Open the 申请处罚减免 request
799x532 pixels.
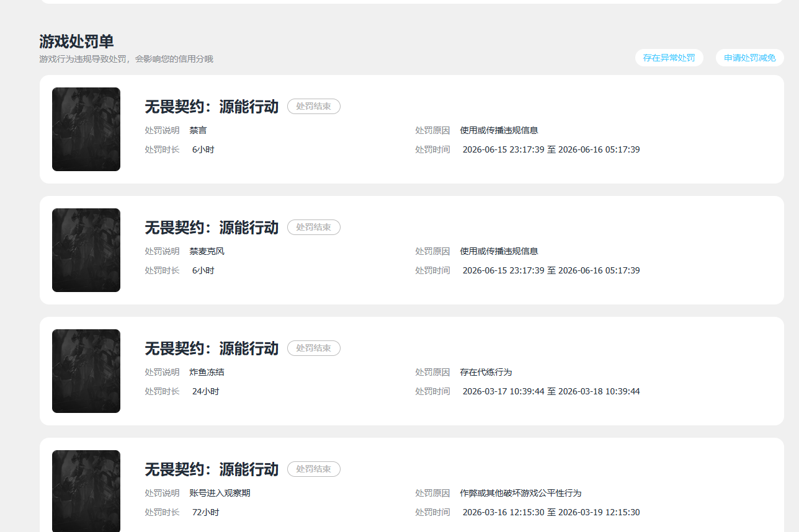(749, 58)
